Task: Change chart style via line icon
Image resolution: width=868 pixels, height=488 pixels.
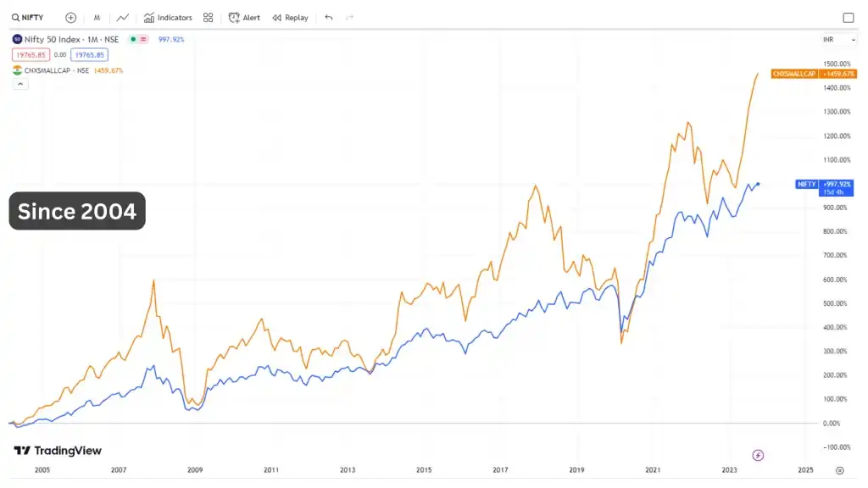Action: point(123,18)
